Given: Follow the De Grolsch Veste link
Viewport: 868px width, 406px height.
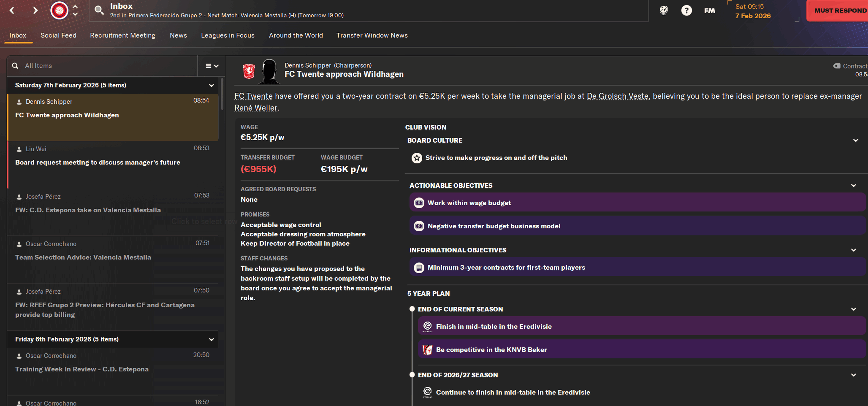Looking at the screenshot, I should point(618,96).
